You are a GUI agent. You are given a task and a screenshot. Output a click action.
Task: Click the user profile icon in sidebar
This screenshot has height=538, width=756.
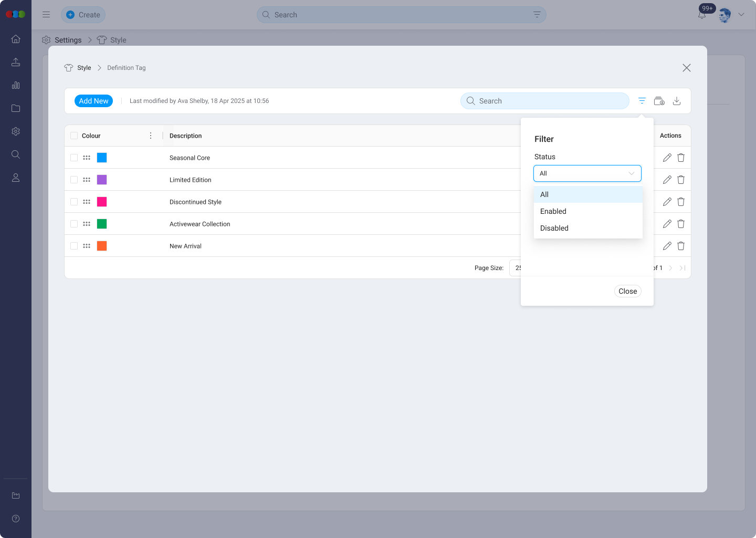[16, 178]
